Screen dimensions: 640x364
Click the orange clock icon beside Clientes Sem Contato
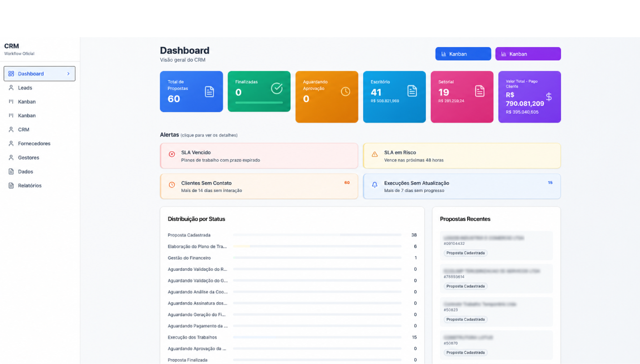coord(172,184)
